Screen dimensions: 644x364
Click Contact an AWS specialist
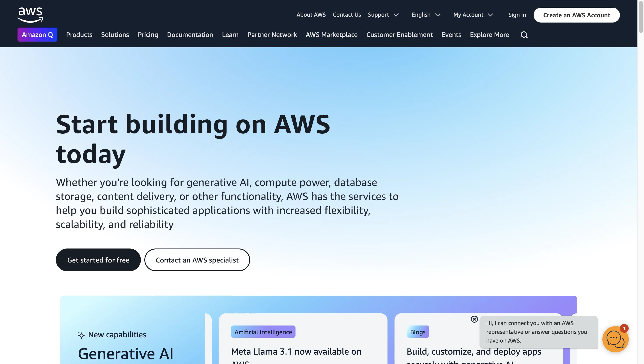(x=197, y=260)
